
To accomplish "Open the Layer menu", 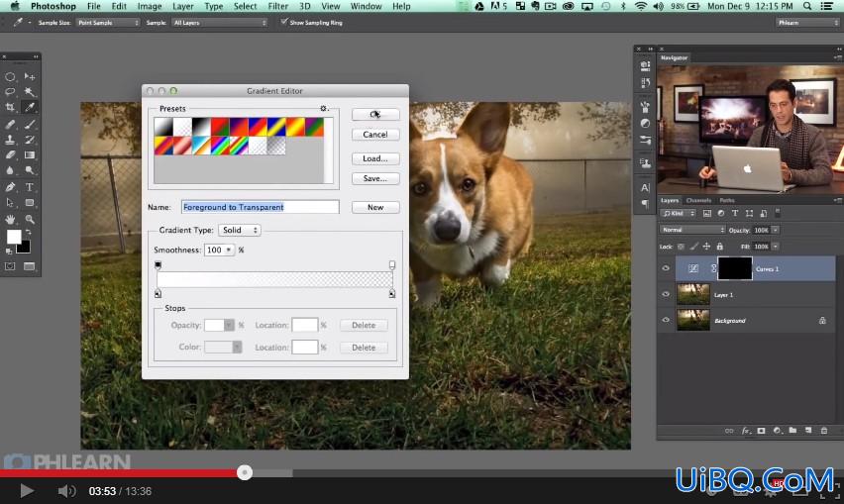I will tap(183, 6).
